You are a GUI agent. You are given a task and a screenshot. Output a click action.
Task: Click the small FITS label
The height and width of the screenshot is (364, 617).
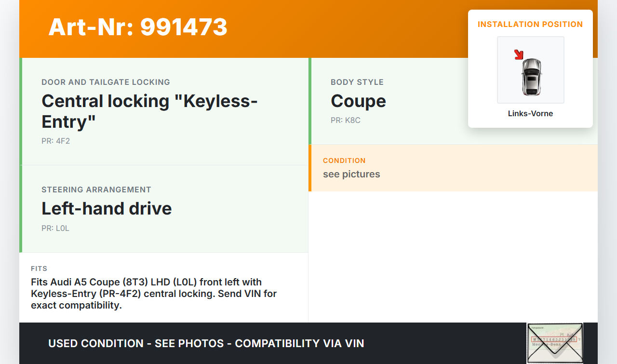tap(39, 269)
